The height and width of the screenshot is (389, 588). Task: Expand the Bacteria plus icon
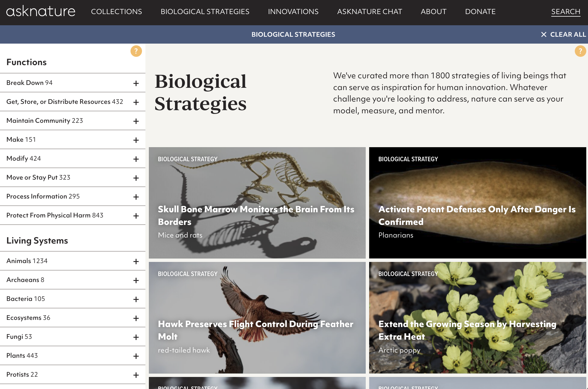point(136,299)
